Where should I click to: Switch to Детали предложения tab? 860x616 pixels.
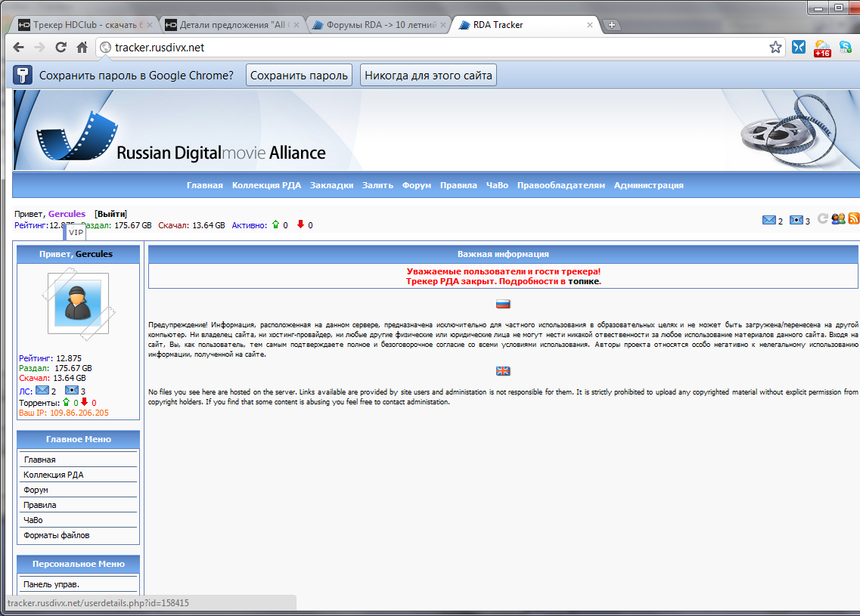coord(231,25)
